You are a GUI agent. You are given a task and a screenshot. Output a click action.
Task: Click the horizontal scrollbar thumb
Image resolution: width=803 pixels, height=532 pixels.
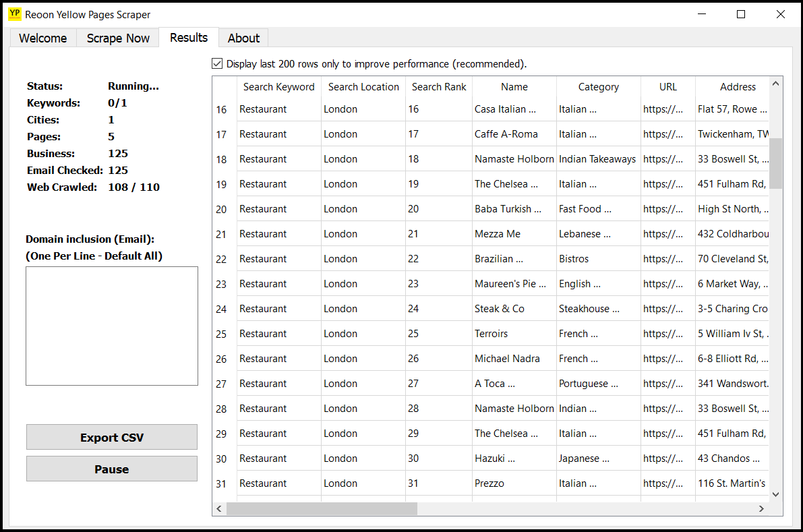322,508
